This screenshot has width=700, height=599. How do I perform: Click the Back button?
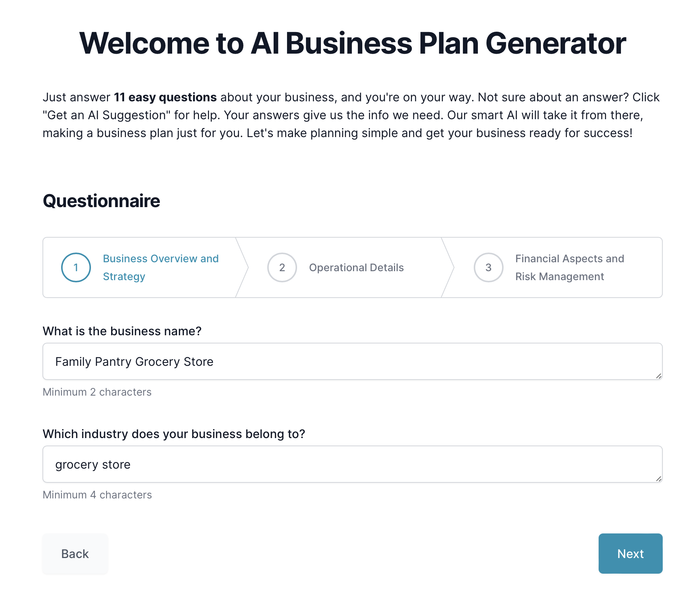(x=75, y=554)
